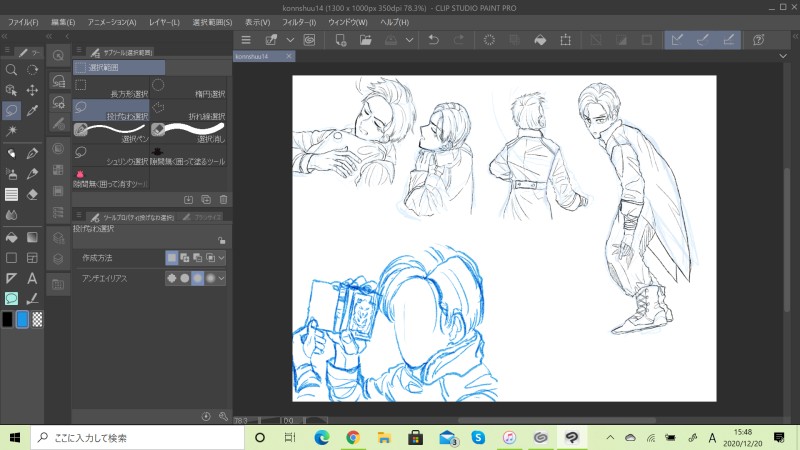This screenshot has width=800, height=450.
Task: Select add-to-selection creation mode
Action: tap(185, 258)
